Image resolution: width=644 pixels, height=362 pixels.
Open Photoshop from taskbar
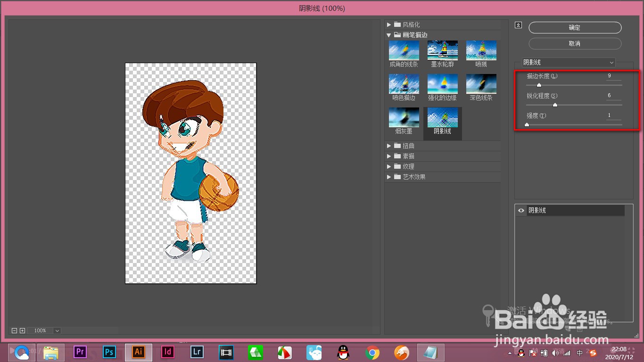[109, 352]
